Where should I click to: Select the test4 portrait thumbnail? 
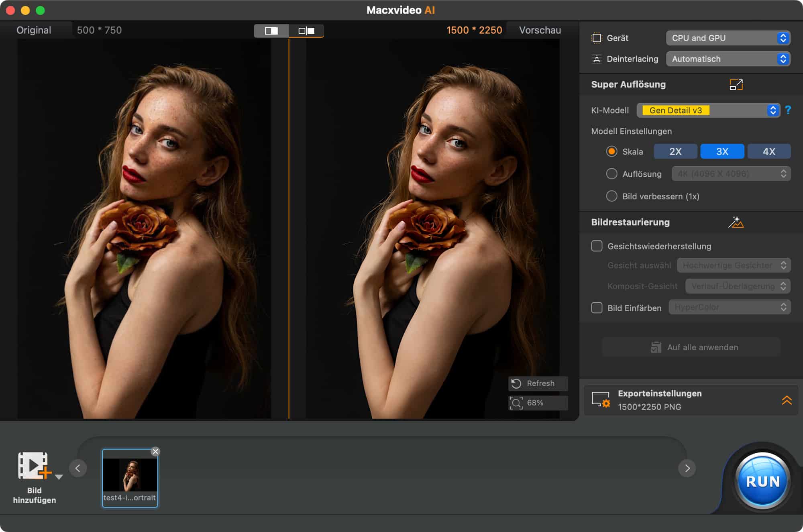tap(130, 476)
